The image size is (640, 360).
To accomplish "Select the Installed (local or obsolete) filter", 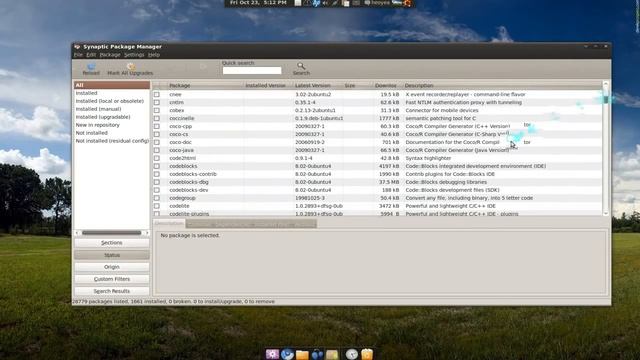I will click(112, 101).
